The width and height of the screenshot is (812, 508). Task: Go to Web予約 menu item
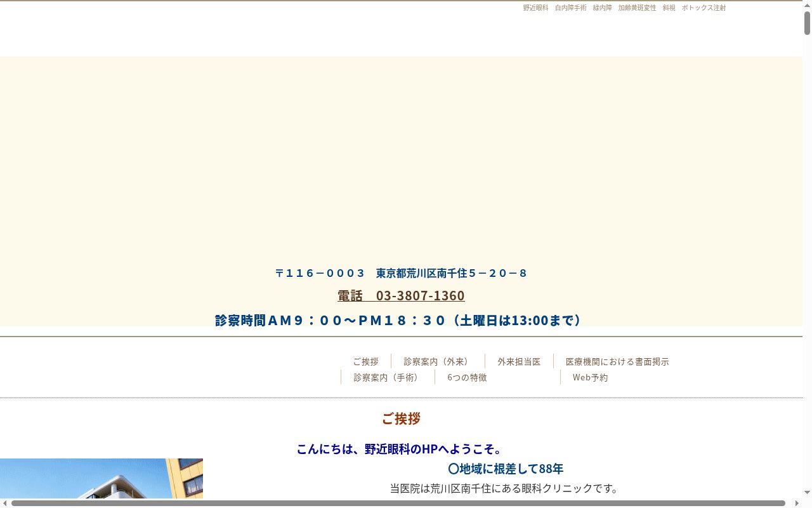[590, 377]
